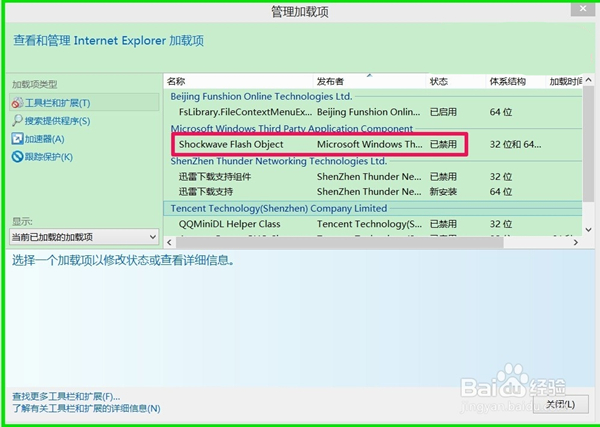Select the Shockwave Flash Object row

point(373,144)
